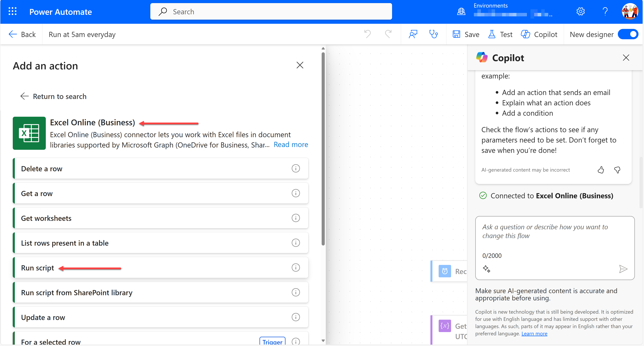Close the Add an action panel
644x346 pixels.
click(300, 65)
